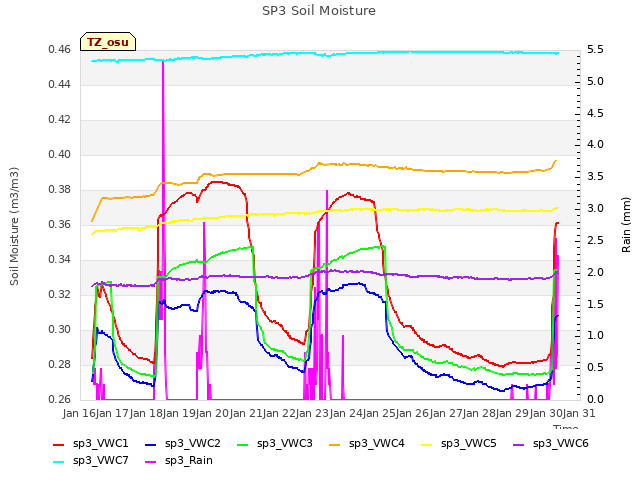Image resolution: width=640 pixels, height=480 pixels.
Task: Click the purple sp3_VWC6 legend color marker
Action: pyautogui.click(x=519, y=445)
